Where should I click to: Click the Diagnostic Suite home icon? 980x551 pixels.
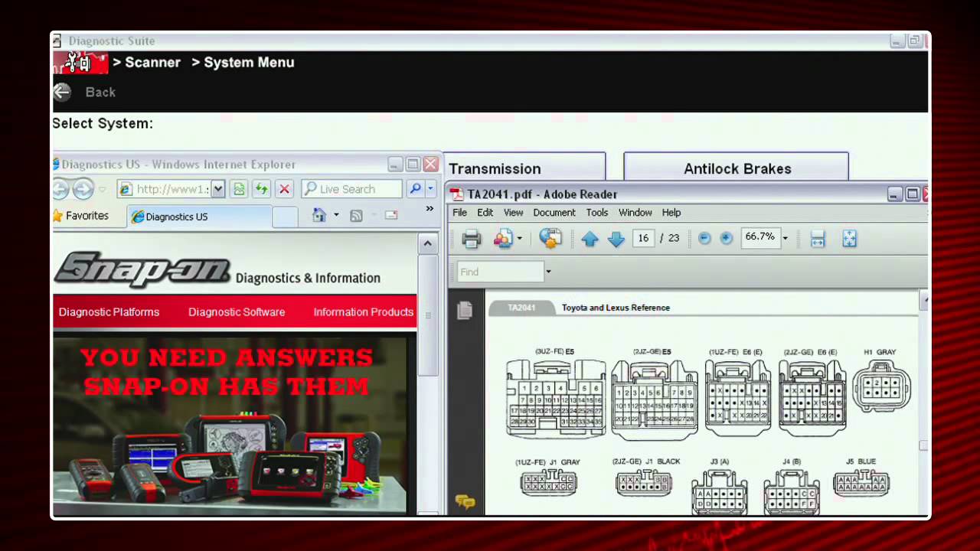click(x=80, y=63)
